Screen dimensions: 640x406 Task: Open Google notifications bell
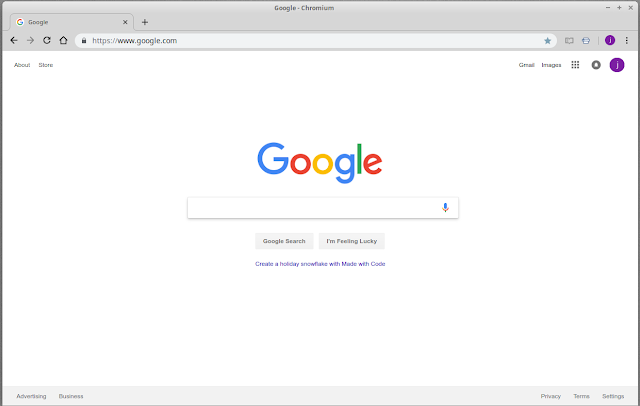coord(596,65)
